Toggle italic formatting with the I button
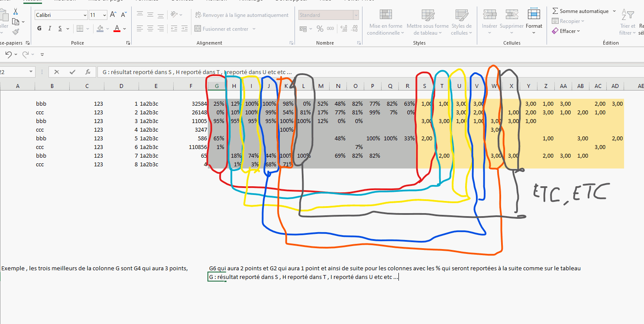The image size is (644, 324). [50, 29]
